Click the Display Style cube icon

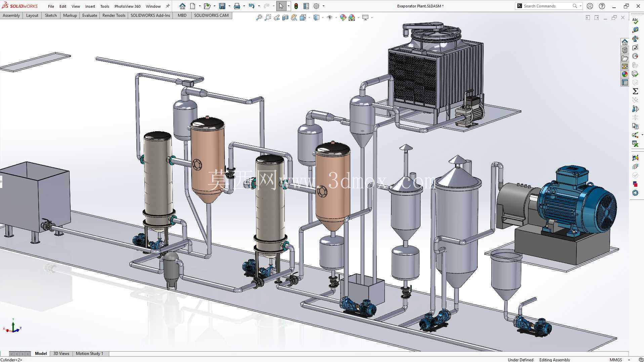(x=316, y=17)
